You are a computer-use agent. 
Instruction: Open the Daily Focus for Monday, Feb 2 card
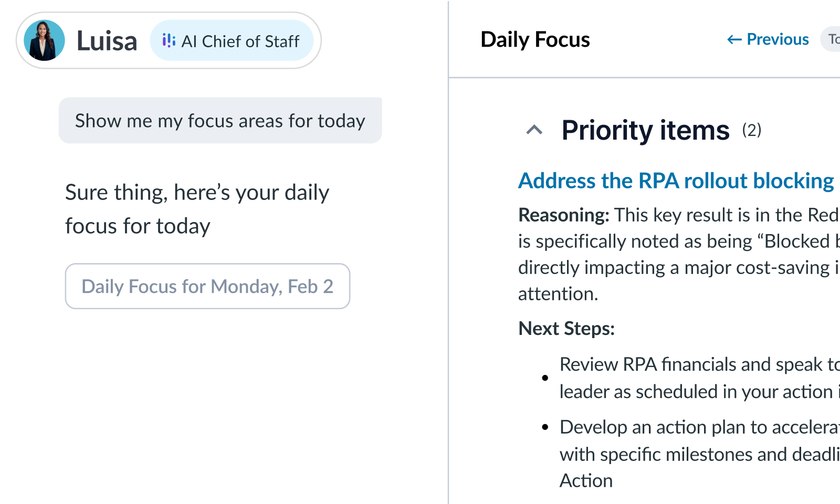[x=207, y=287]
